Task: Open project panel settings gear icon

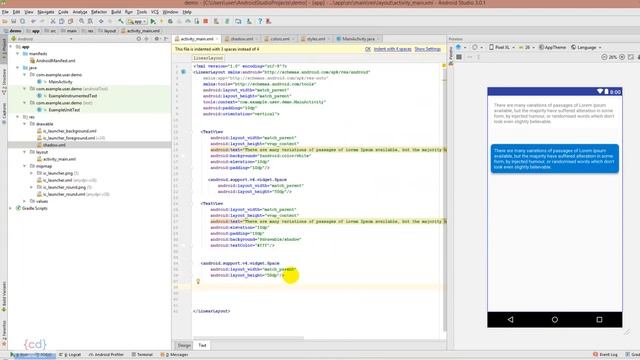Action: (x=157, y=39)
